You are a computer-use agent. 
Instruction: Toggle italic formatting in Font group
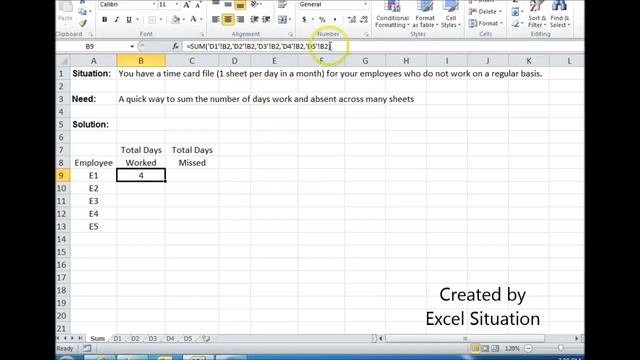117,20
